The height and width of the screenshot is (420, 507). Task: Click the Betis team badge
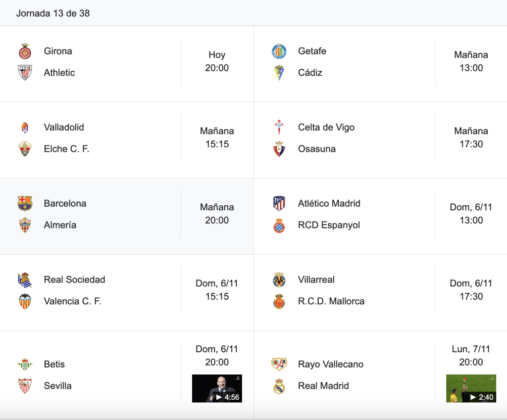pos(25,365)
